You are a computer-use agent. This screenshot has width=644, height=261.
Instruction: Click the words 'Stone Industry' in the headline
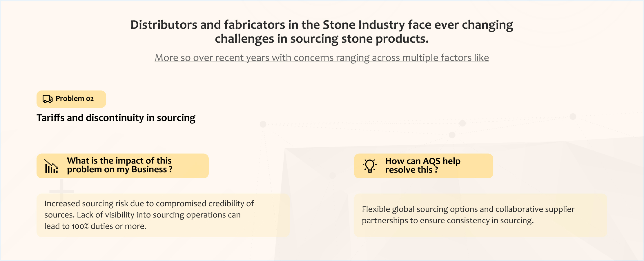click(x=364, y=25)
